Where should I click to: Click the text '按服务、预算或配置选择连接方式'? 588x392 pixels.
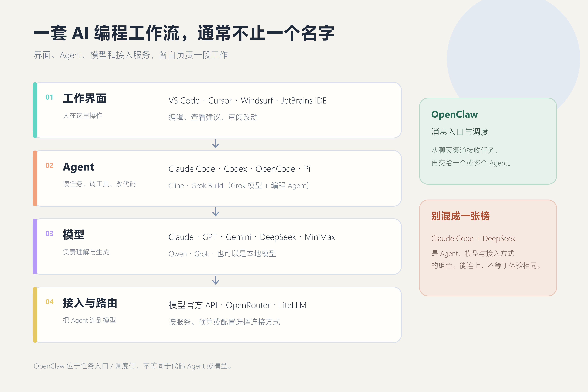tap(224, 322)
